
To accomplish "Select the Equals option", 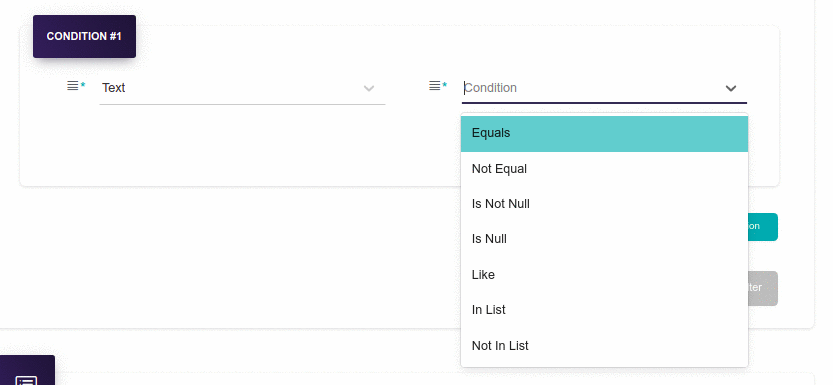I will pos(604,133).
